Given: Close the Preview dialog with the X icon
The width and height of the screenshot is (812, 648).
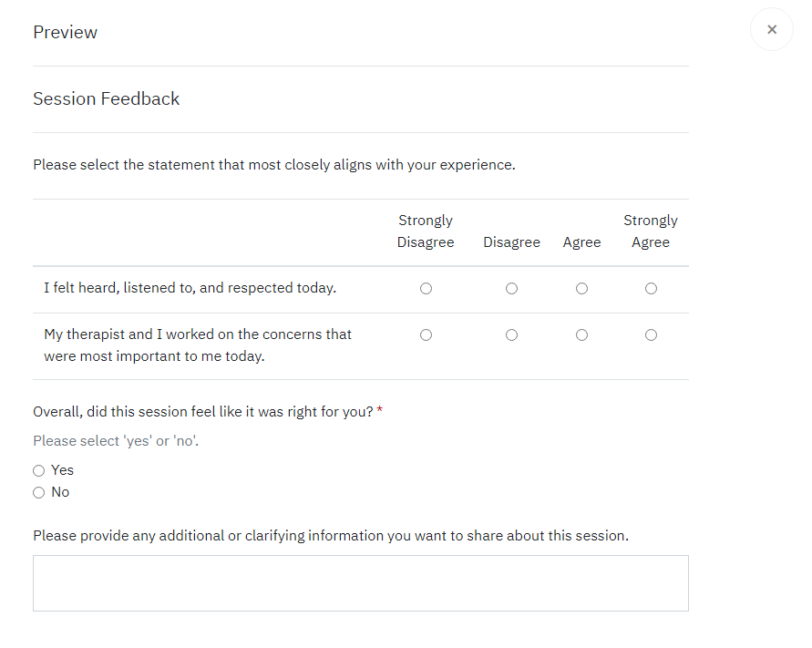Looking at the screenshot, I should click(772, 30).
